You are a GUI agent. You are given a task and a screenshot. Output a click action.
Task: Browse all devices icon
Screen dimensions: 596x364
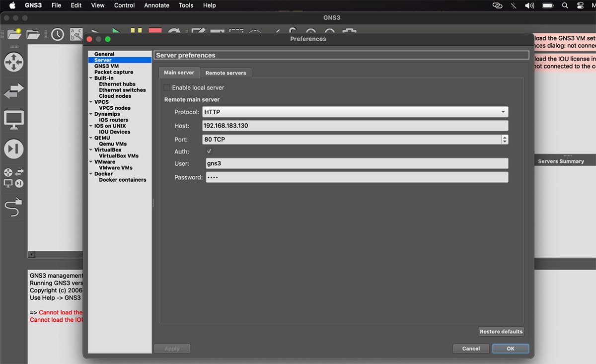pos(13,178)
